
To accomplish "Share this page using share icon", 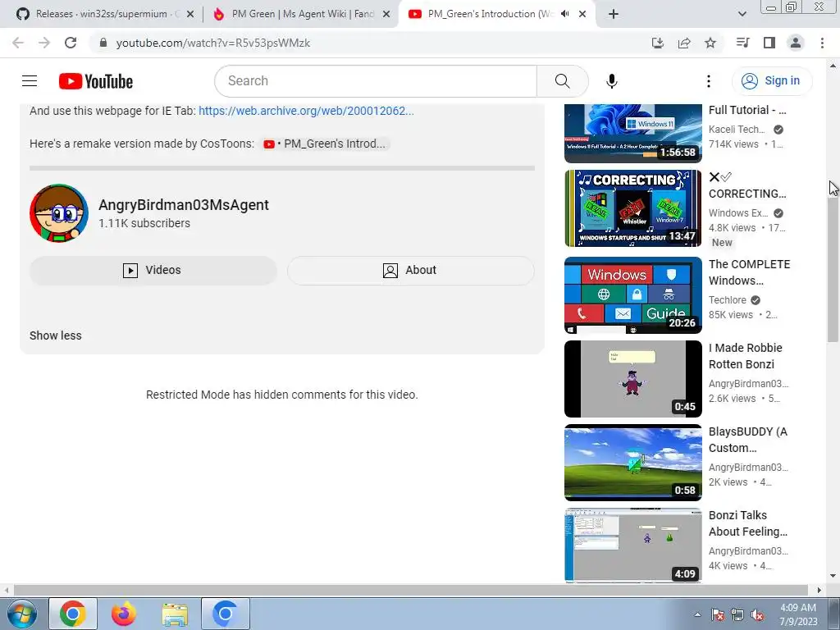I will (684, 43).
